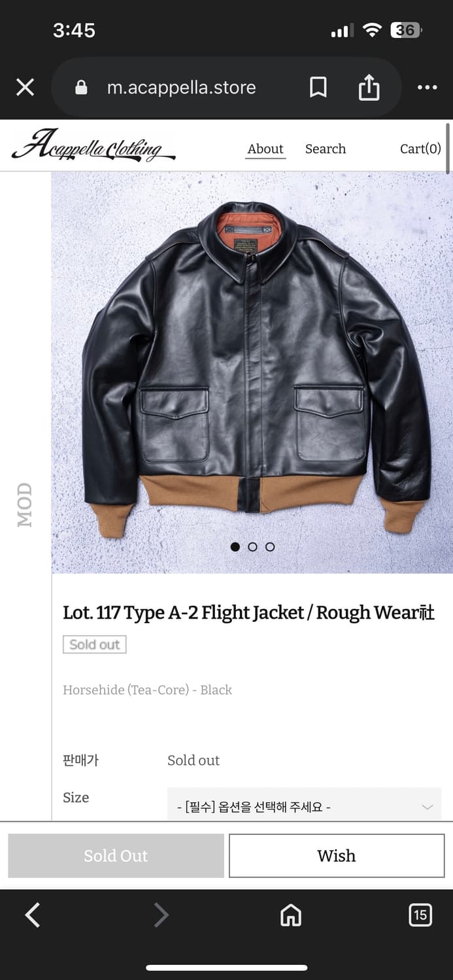Screen dimensions: 453x980
Task: Tap the share icon in address bar
Action: point(369,88)
